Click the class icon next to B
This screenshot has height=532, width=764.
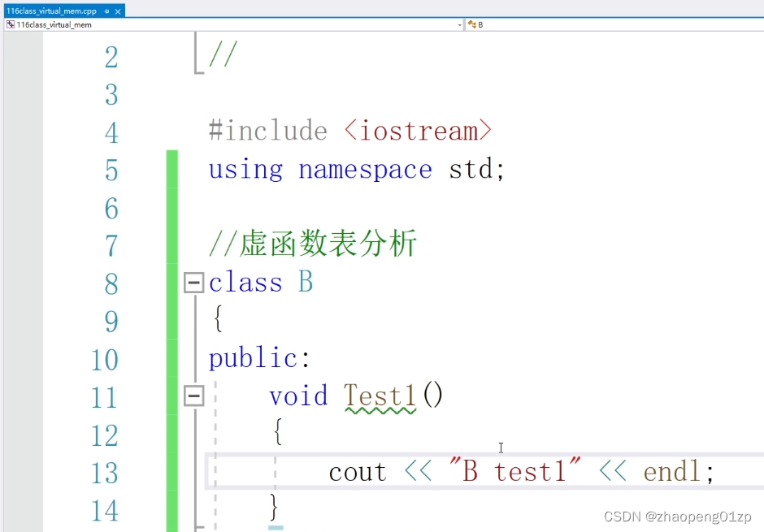coord(471,24)
